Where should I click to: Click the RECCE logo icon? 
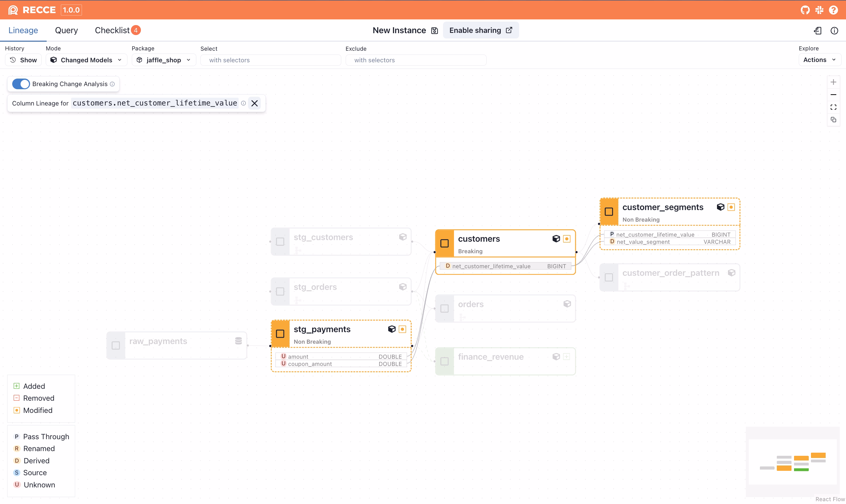pos(13,10)
